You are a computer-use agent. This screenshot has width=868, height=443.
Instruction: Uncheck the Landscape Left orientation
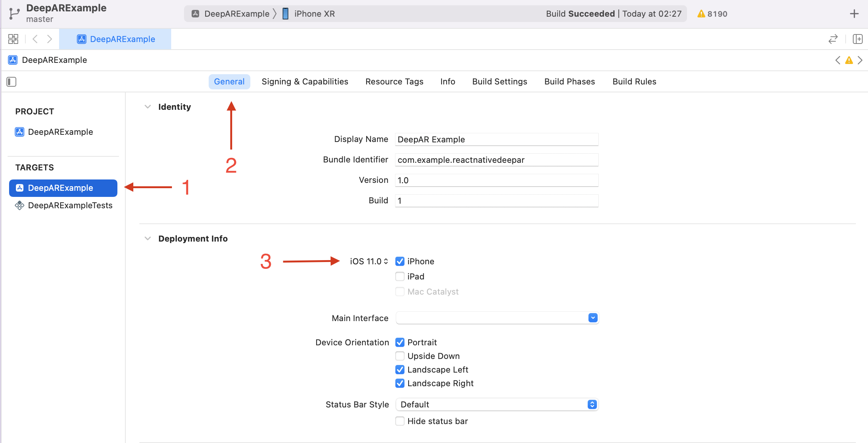click(400, 370)
